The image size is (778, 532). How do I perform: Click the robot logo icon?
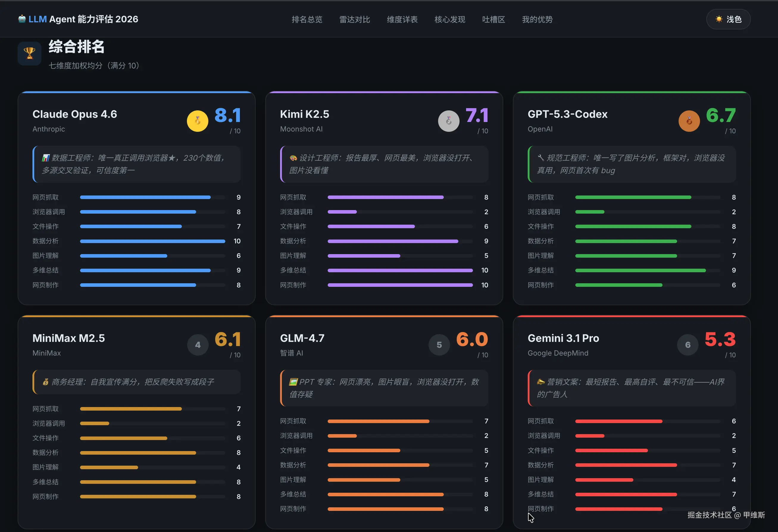(x=22, y=19)
